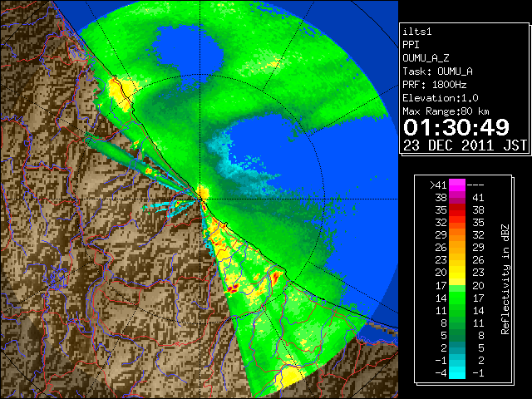Select the Elevation:1.0 line

[x=441, y=98]
